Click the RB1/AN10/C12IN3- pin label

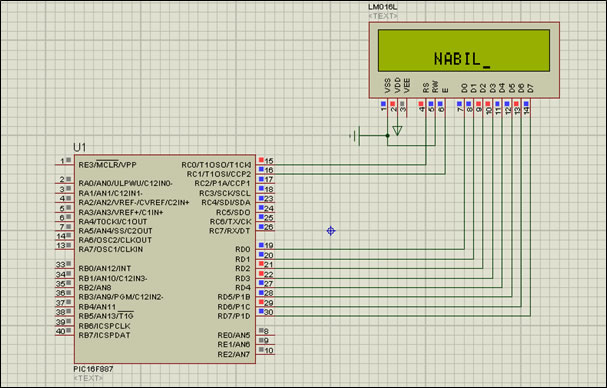[x=113, y=278]
